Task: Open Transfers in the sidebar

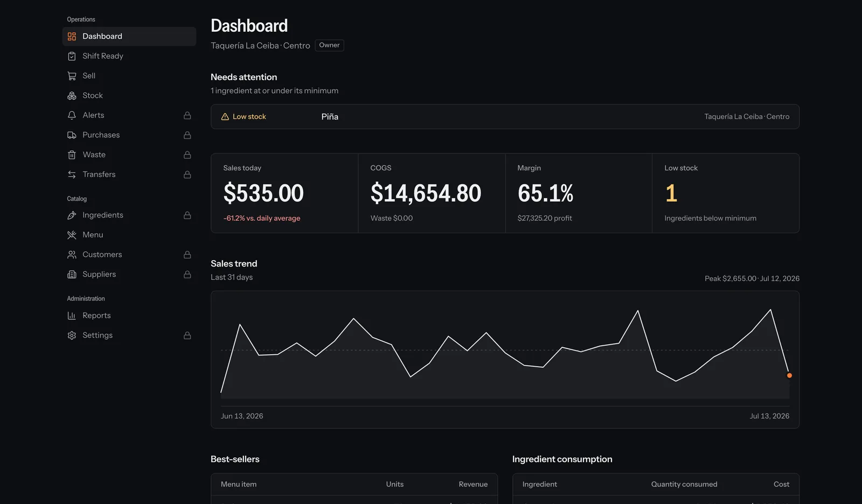Action: tap(129, 174)
